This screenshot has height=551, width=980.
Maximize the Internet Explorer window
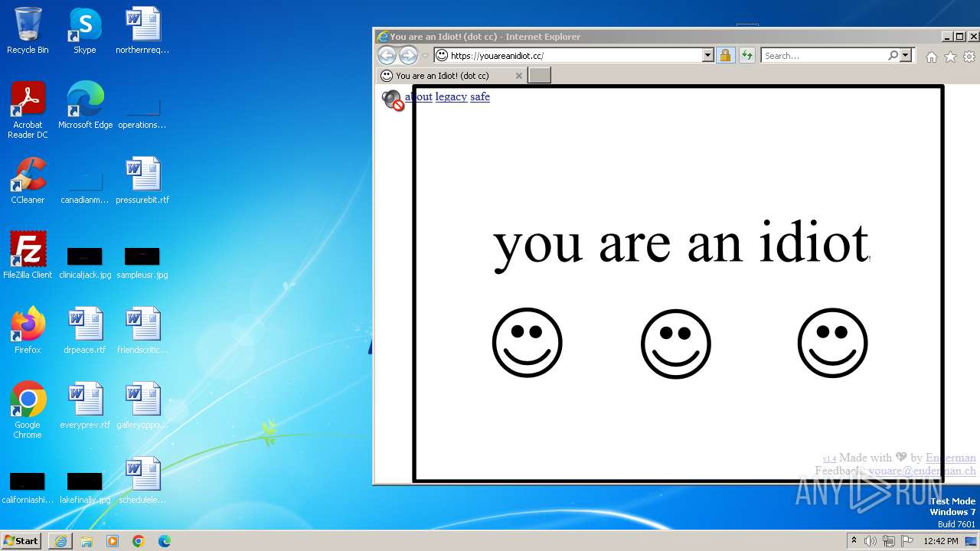tap(960, 37)
